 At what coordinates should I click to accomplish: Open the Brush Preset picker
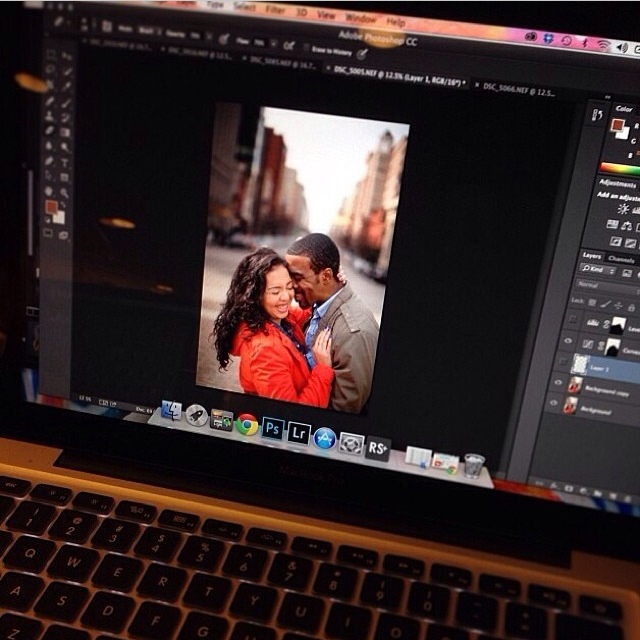coord(83,25)
